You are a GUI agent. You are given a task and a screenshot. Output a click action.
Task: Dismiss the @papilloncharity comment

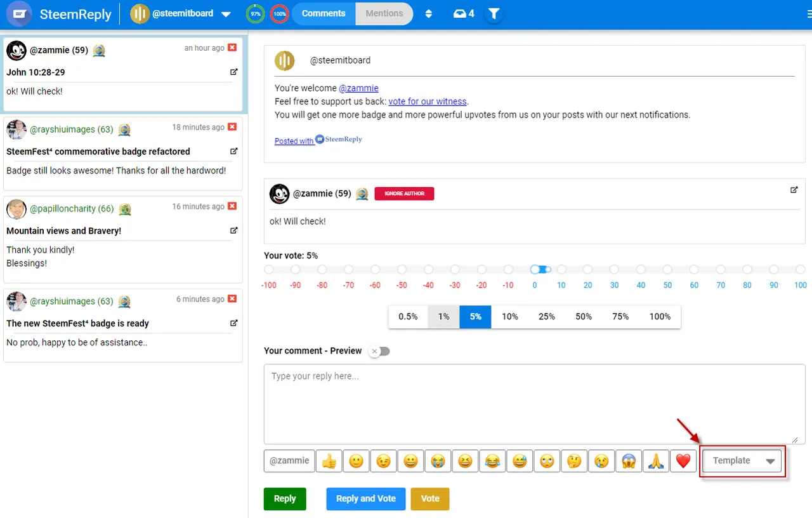(232, 206)
